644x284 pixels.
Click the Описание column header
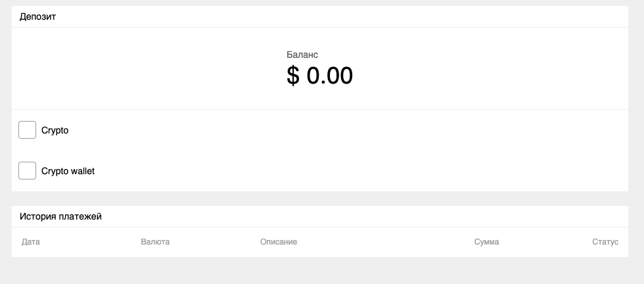(279, 242)
